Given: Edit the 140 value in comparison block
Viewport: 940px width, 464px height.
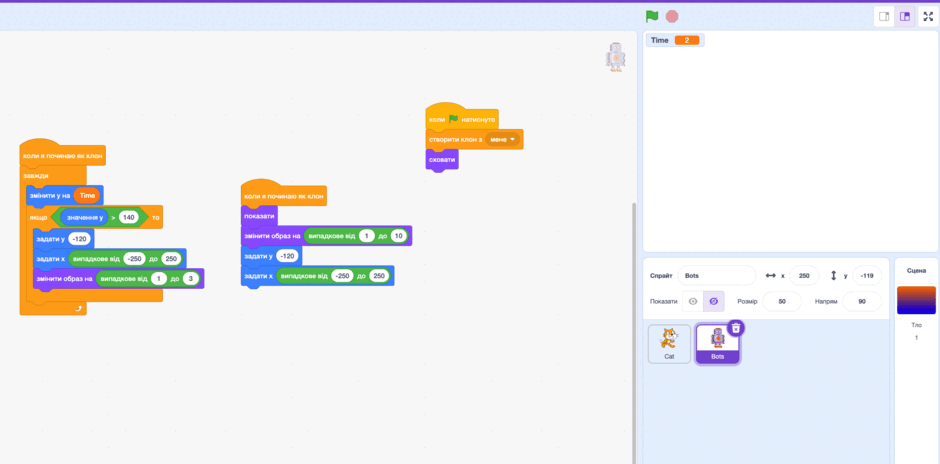Looking at the screenshot, I should pyautogui.click(x=129, y=217).
